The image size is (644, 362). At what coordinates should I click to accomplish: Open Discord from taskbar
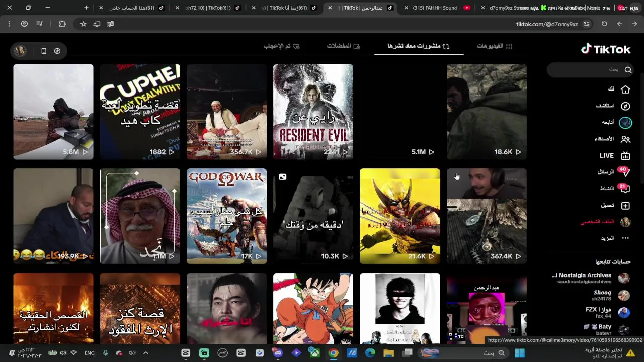(x=278, y=353)
